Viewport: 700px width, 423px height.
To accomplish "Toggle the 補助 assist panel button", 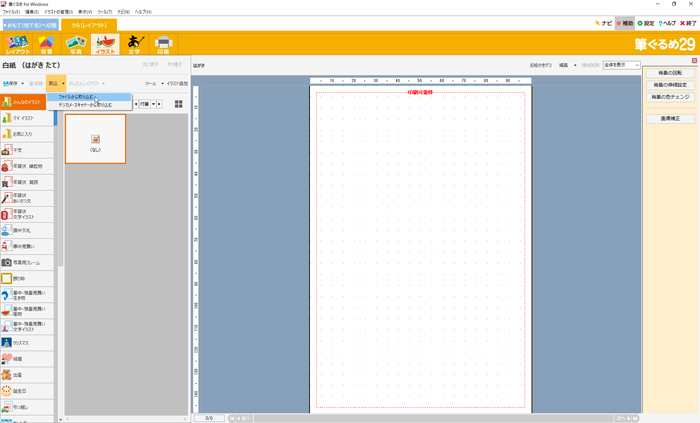I will click(625, 23).
